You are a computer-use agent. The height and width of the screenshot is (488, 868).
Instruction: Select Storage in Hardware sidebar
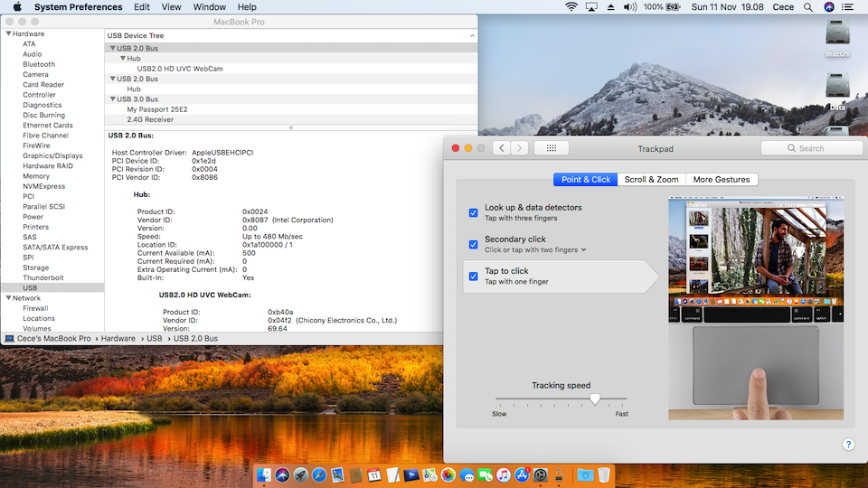[x=36, y=267]
